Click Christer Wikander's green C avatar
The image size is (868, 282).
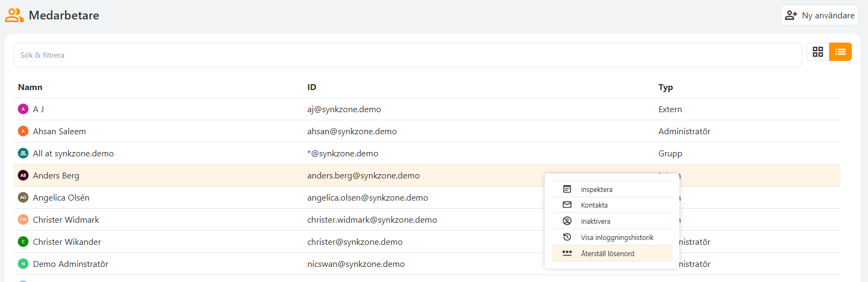point(23,242)
